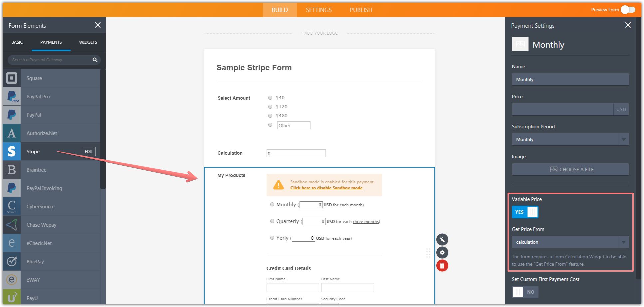Click CHOOSE A FILE under Image
Image resolution: width=644 pixels, height=307 pixels.
point(570,169)
